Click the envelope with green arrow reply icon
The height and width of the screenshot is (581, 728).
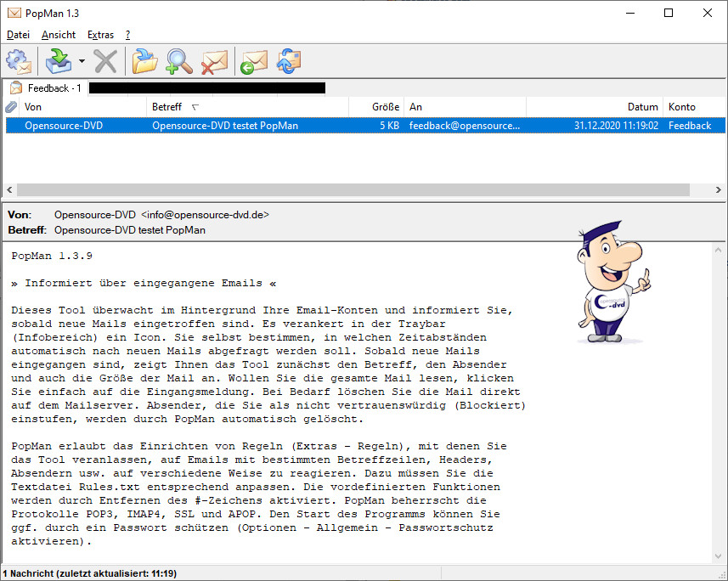[253, 61]
